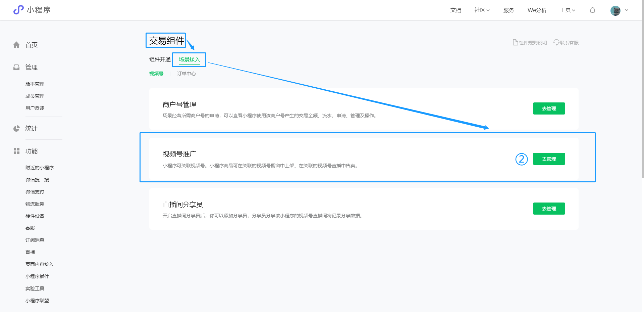Select the 视频号 sub-tab

pos(156,74)
